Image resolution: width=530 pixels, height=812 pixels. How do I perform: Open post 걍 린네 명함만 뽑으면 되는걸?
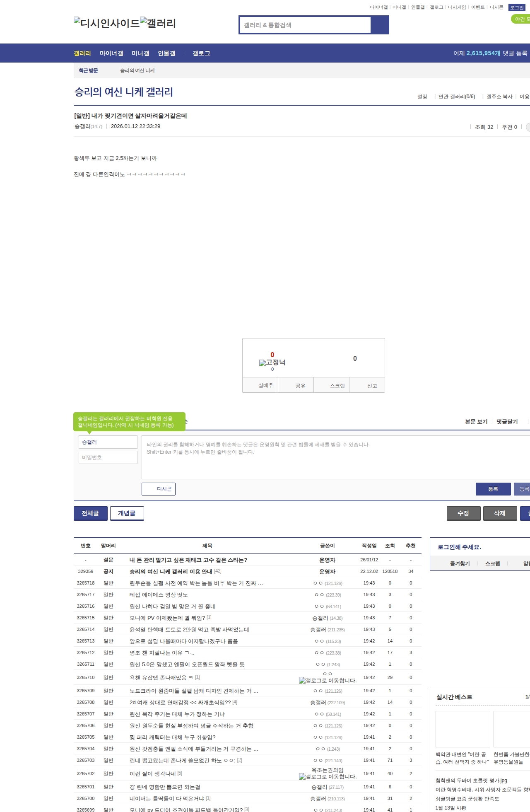coord(165,787)
